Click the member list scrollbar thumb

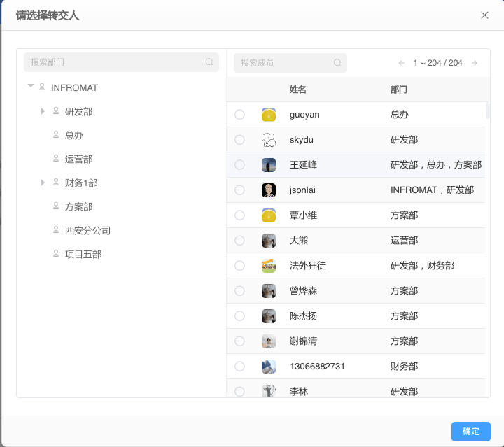point(488,110)
